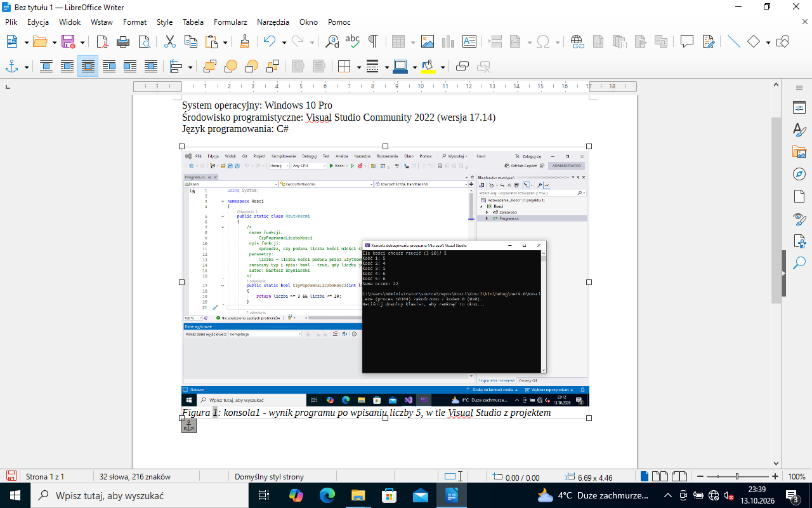Viewport: 812px width, 508px height.
Task: Set wrap to None (wrap off)
Action: pyautogui.click(x=46, y=66)
